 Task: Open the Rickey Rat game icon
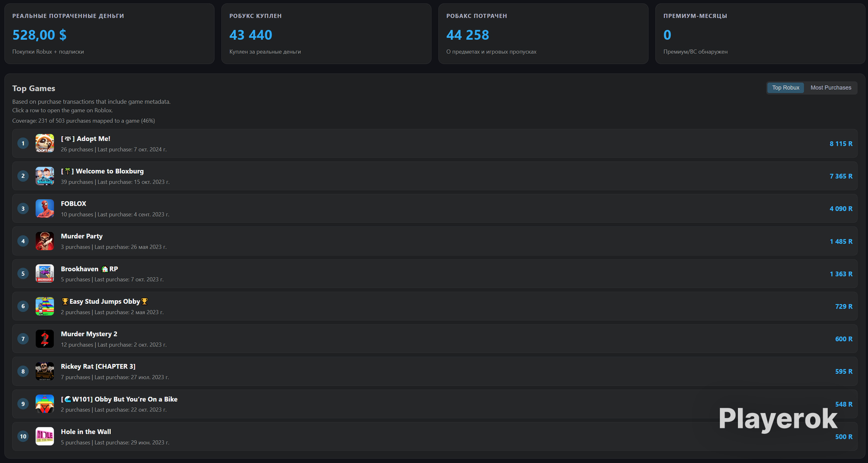coord(44,371)
